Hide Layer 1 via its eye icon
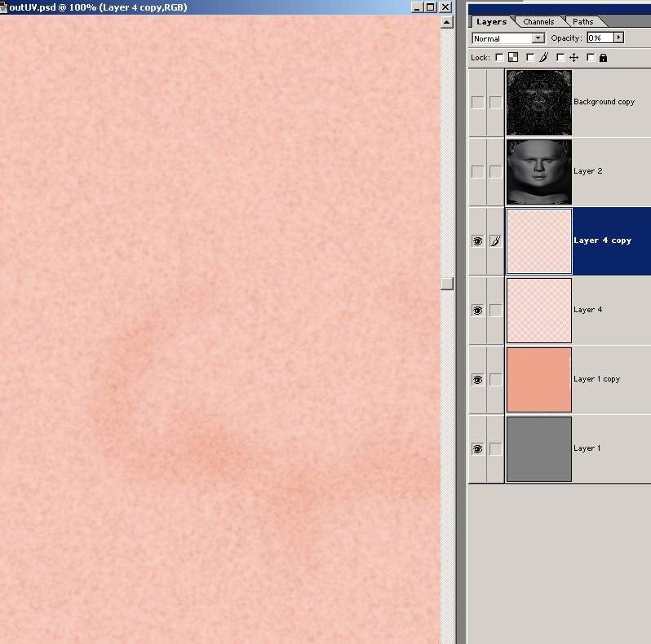 [477, 449]
